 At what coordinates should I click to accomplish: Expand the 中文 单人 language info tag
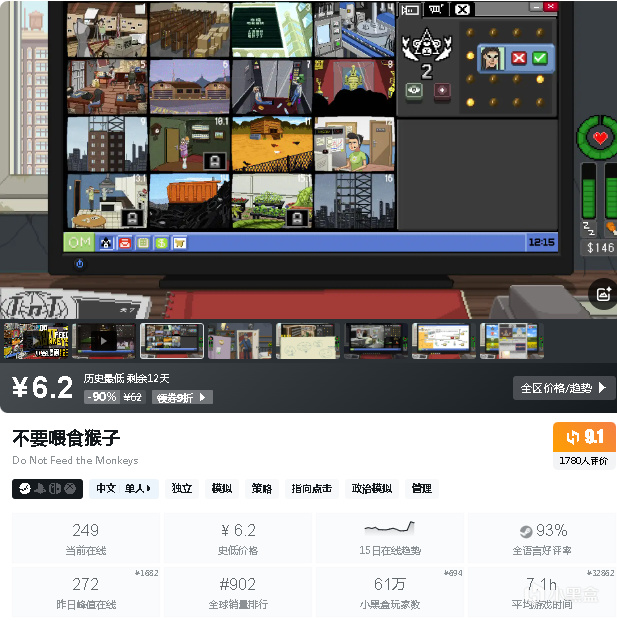click(x=124, y=489)
